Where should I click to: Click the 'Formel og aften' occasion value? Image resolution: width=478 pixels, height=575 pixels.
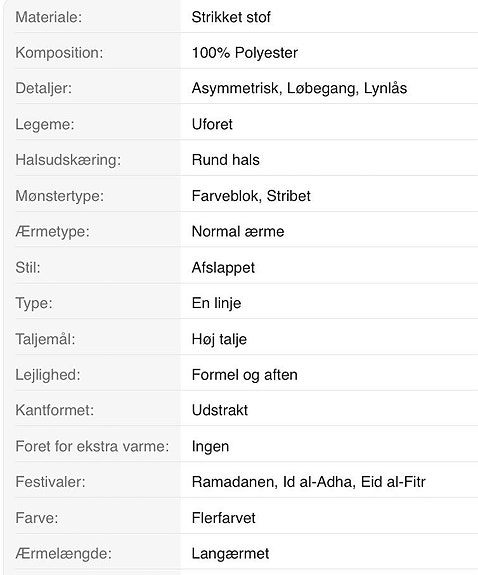tap(245, 375)
